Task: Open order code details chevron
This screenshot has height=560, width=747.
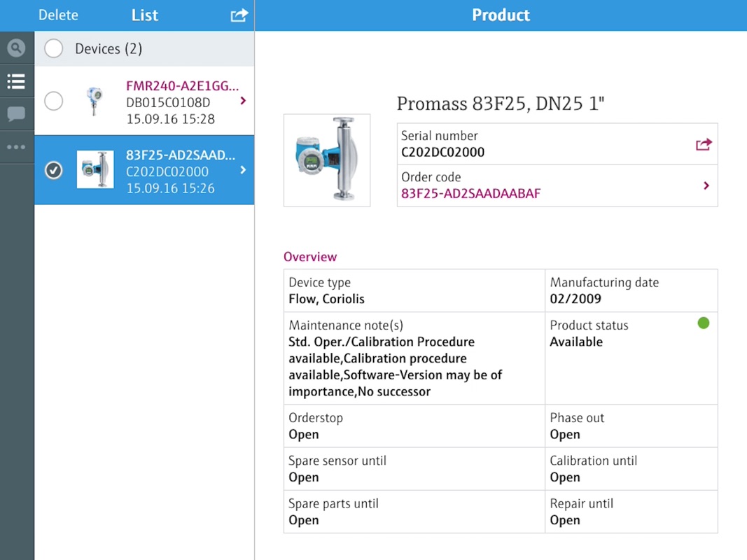Action: [706, 185]
